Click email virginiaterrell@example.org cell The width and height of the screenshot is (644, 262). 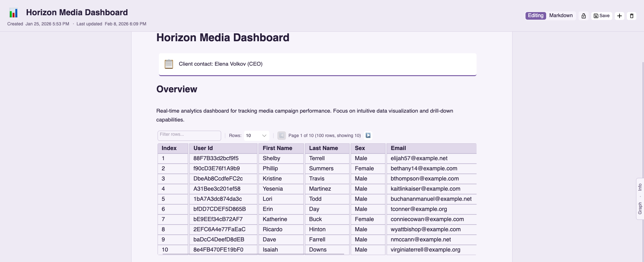click(x=431, y=250)
